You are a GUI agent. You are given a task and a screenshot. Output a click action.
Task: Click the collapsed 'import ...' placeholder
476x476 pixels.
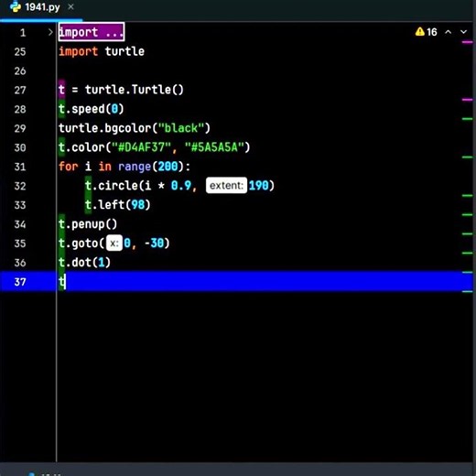tap(92, 32)
